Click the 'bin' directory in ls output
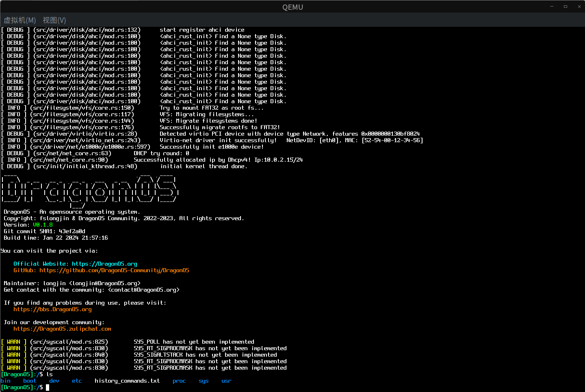This screenshot has width=585, height=392. (x=6, y=381)
